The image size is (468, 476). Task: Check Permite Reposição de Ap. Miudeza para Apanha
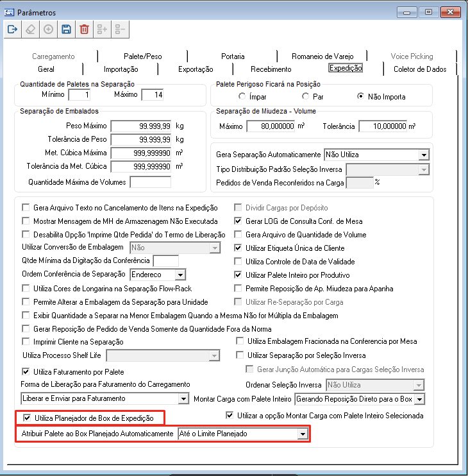pos(238,288)
